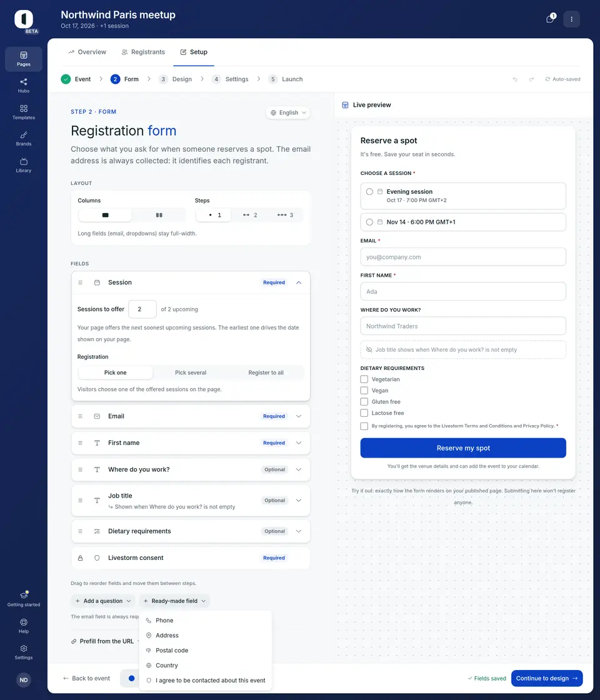Click the Sessions to offer number field
The width and height of the screenshot is (600, 700).
(142, 309)
